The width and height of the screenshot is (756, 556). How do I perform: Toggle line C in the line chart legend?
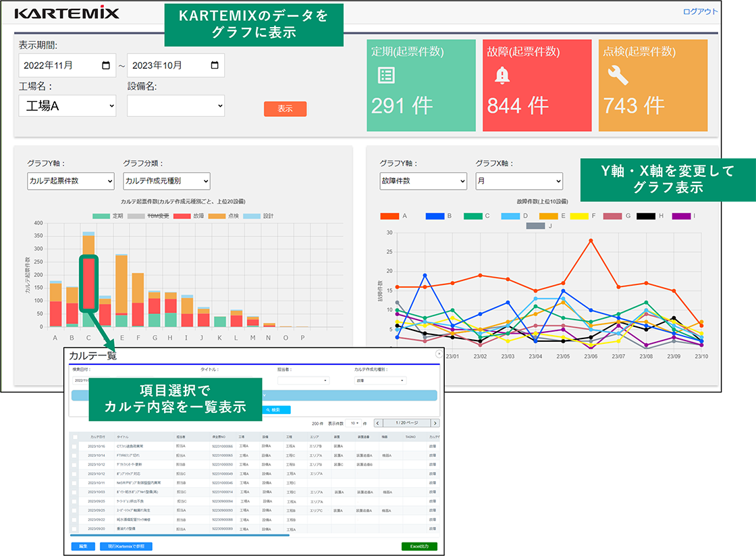477,216
